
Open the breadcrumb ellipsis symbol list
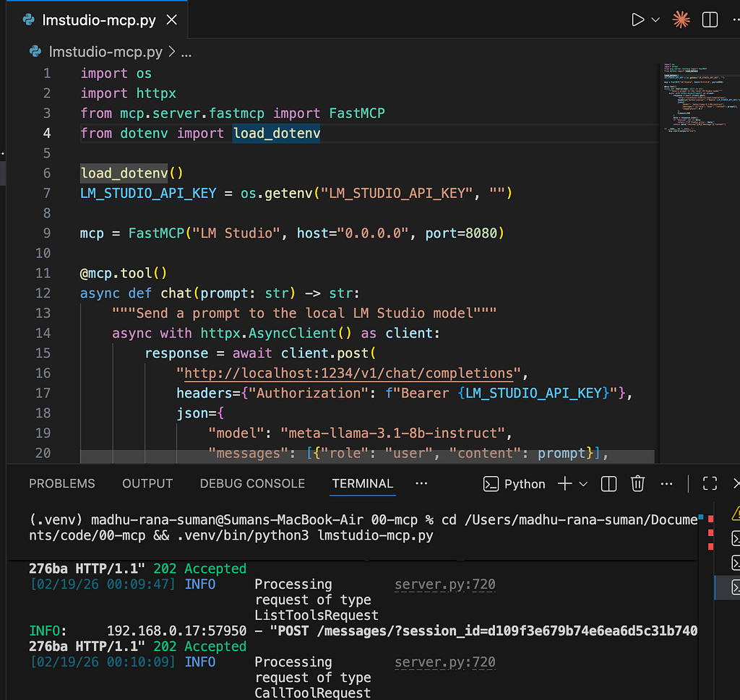pyautogui.click(x=186, y=52)
